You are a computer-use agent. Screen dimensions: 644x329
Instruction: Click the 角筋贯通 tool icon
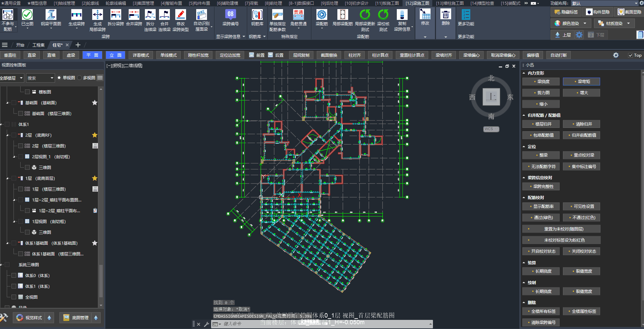pyautogui.click(x=299, y=15)
